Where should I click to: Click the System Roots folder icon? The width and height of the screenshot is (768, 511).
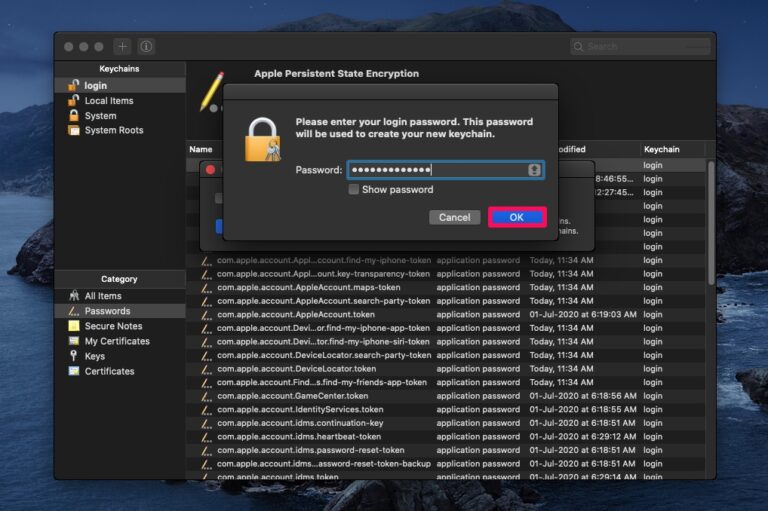(x=73, y=130)
